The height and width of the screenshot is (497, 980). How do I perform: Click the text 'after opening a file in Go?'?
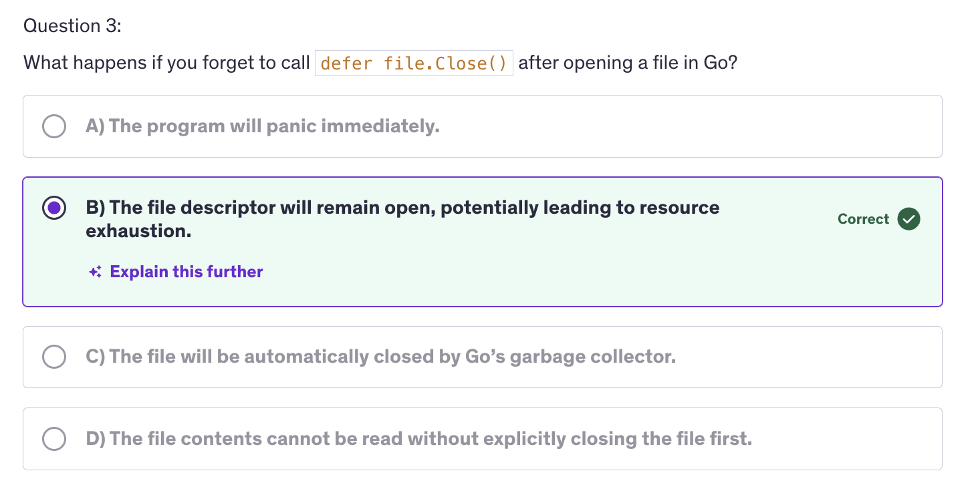[x=627, y=63]
